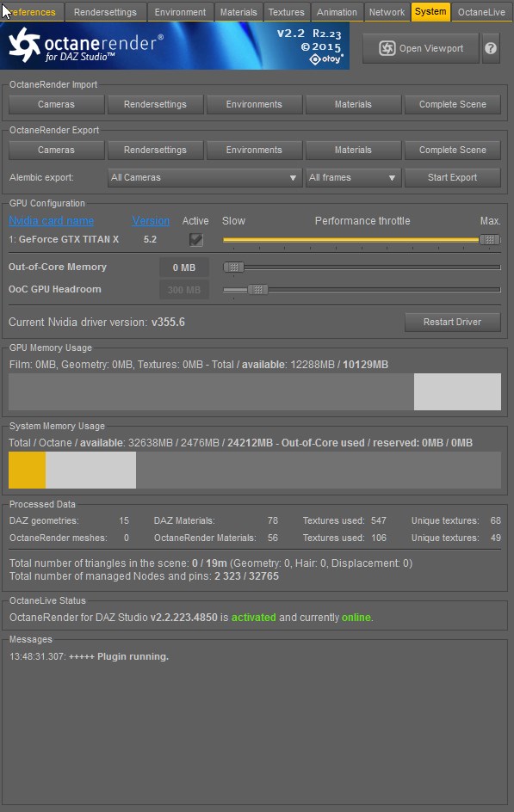Open the Materials tab

[238, 12]
